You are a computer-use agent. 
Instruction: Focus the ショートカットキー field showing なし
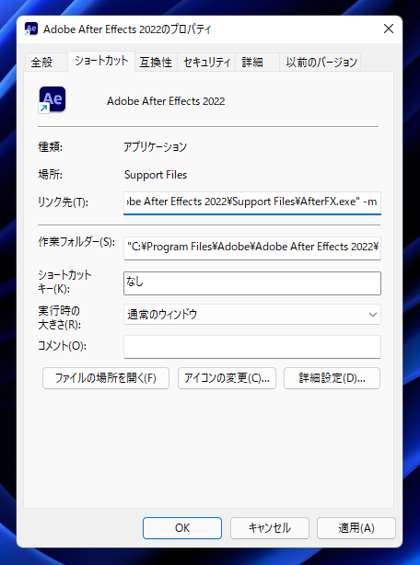252,283
